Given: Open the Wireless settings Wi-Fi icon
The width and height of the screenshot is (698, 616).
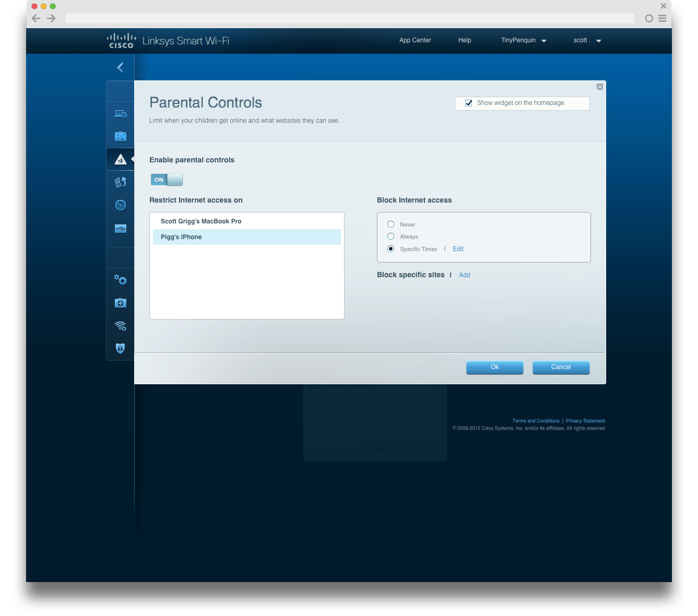Looking at the screenshot, I should 121,326.
